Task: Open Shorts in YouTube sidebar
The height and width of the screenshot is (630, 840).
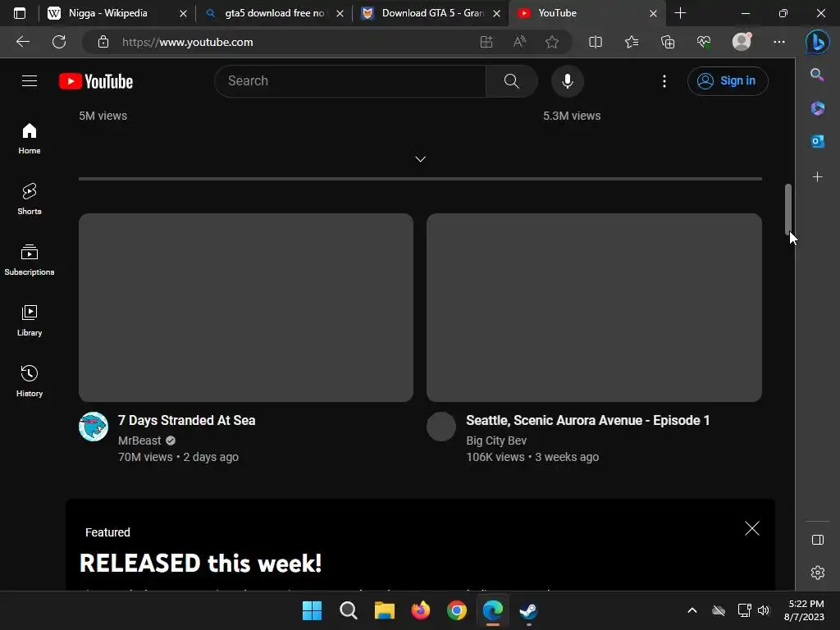Action: pyautogui.click(x=30, y=199)
